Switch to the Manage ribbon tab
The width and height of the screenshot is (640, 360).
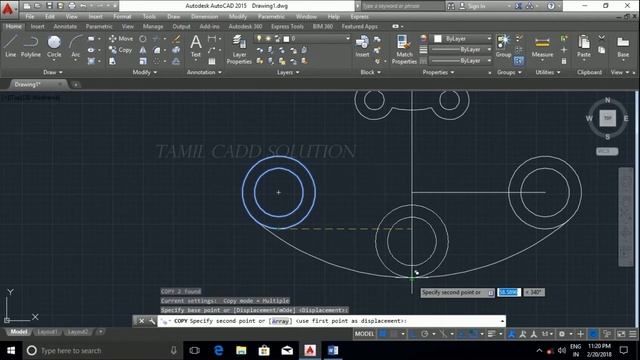point(153,27)
